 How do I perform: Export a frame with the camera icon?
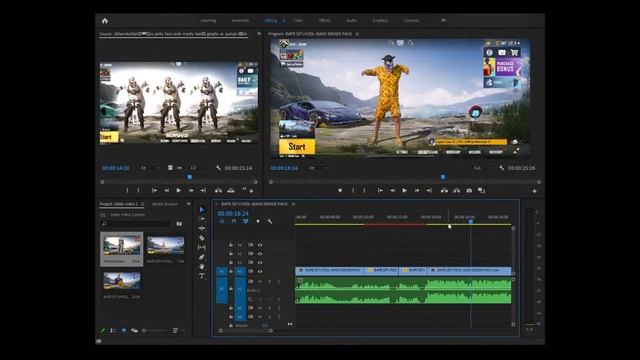[x=469, y=190]
